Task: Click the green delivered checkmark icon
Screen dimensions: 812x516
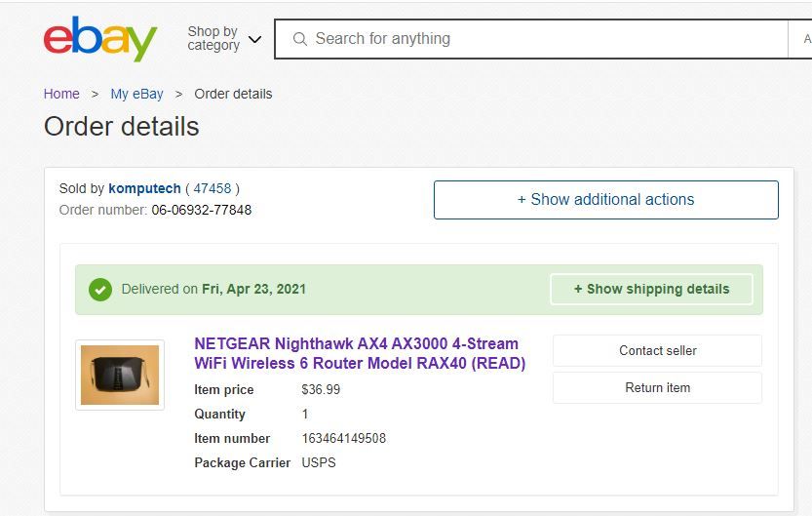Action: click(100, 290)
